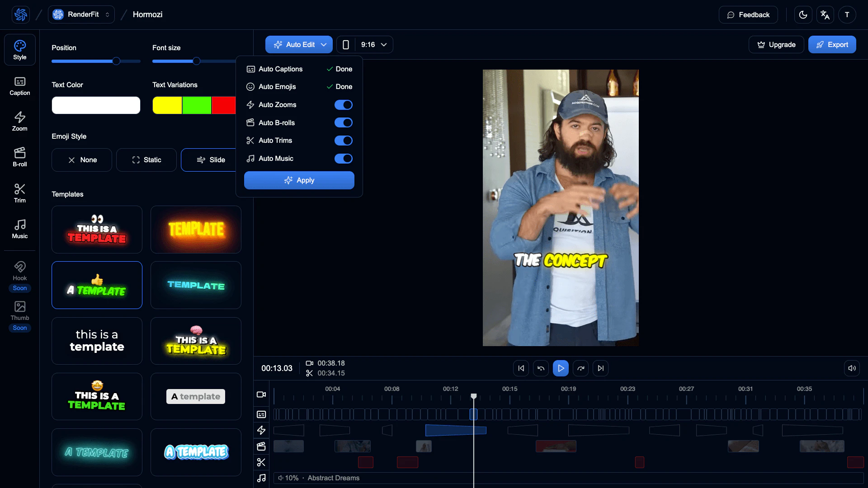The height and width of the screenshot is (488, 868).
Task: Expand the RenderFit project switcher
Action: point(81,14)
